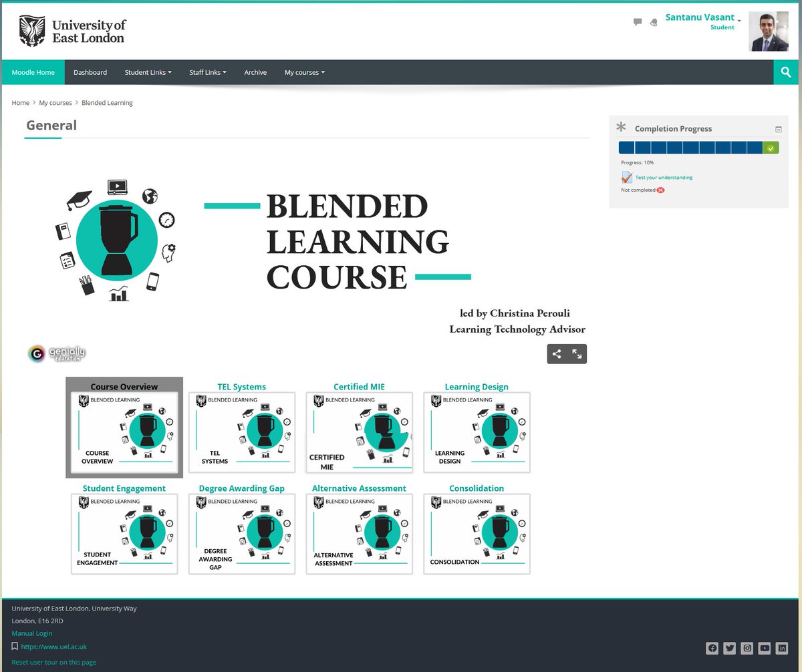Click the search magnifier button
802x672 pixels.
pyautogui.click(x=786, y=72)
